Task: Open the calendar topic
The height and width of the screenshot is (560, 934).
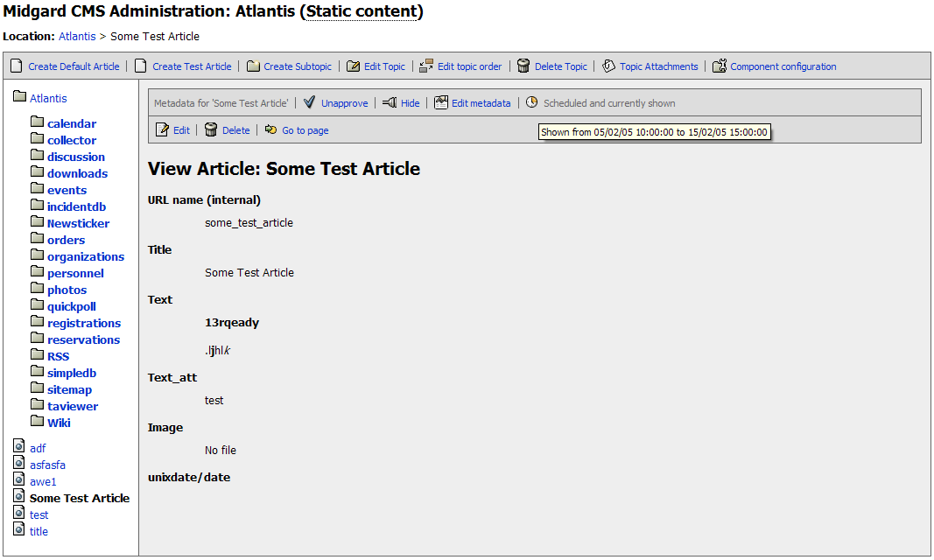Action: pyautogui.click(x=72, y=123)
